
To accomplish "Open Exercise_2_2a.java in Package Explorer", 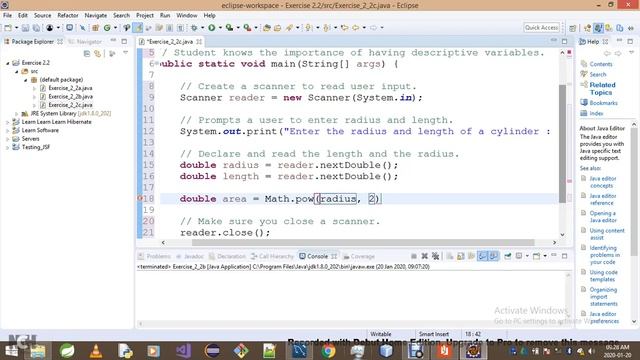I will click(70, 88).
